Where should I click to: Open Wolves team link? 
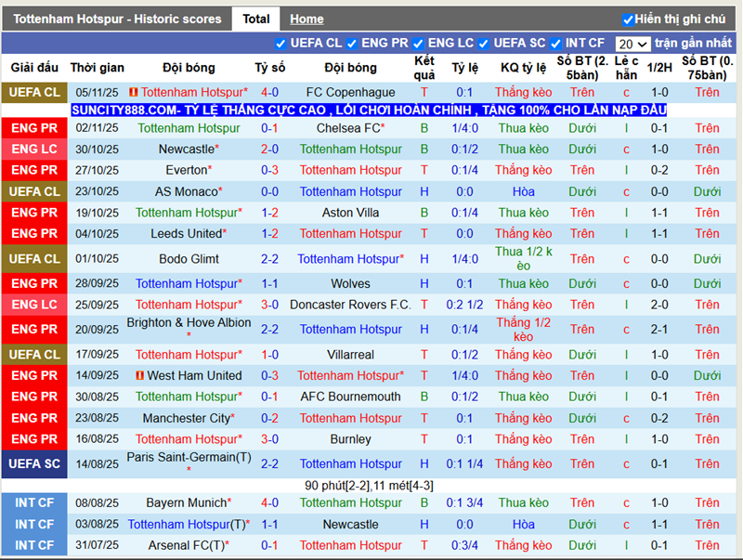point(351,283)
